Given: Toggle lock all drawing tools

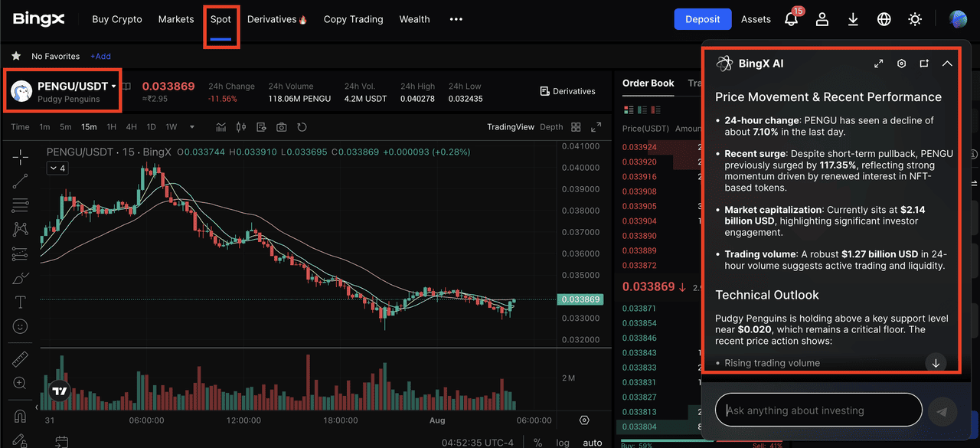Looking at the screenshot, I should (x=21, y=440).
